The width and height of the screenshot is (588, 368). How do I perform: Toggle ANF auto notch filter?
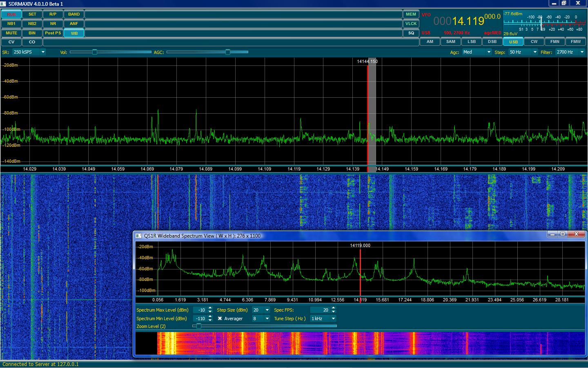pos(74,24)
